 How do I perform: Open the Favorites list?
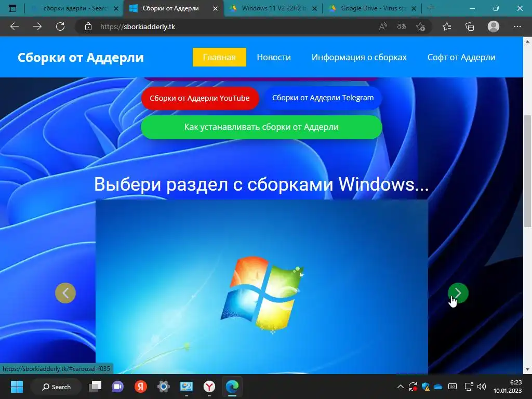447,26
